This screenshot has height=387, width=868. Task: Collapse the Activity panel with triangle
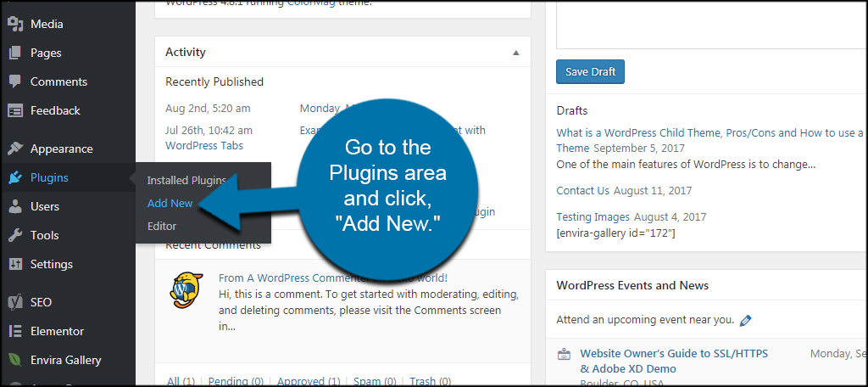point(516,53)
